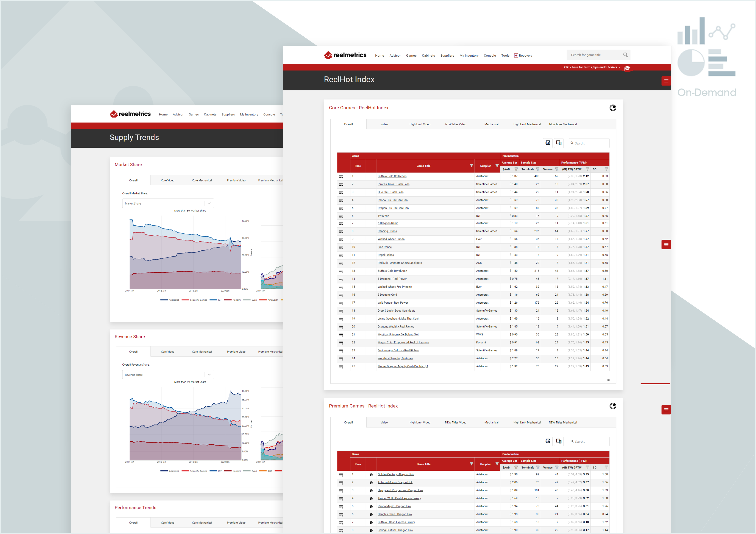Toggle Aristocrat series in Market Share legend
Screen dimensions: 756x534
(170, 300)
